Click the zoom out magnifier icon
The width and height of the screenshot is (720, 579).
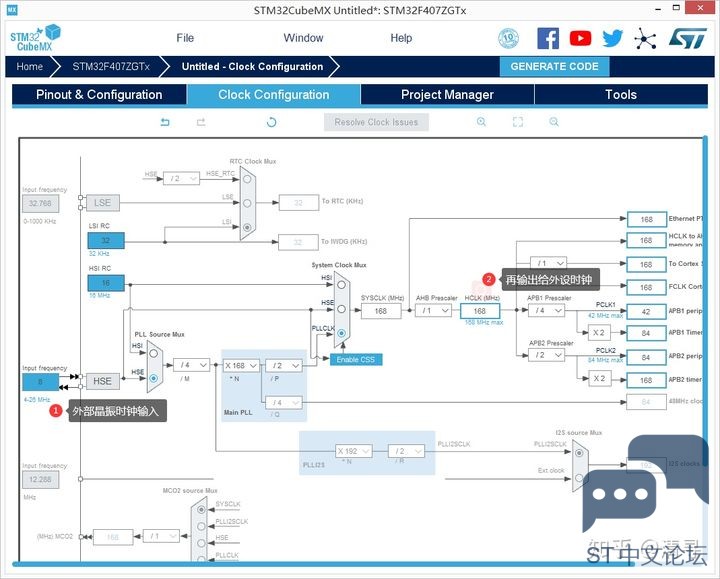554,122
